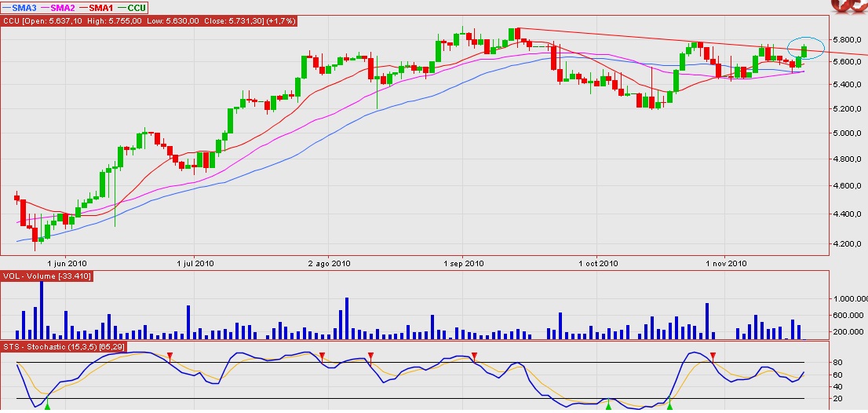Click the VOL - Volume panel header
This screenshot has height=413, width=868.
tap(47, 276)
